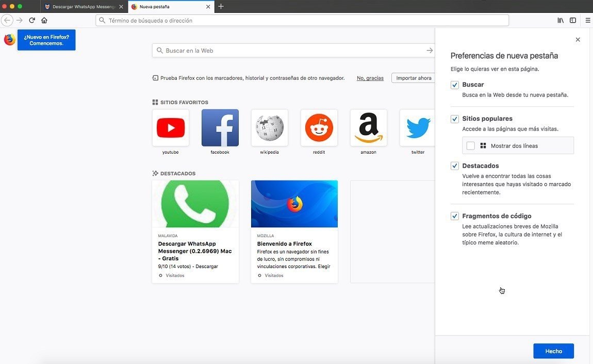
Task: Click the address bar input field
Action: (302, 21)
